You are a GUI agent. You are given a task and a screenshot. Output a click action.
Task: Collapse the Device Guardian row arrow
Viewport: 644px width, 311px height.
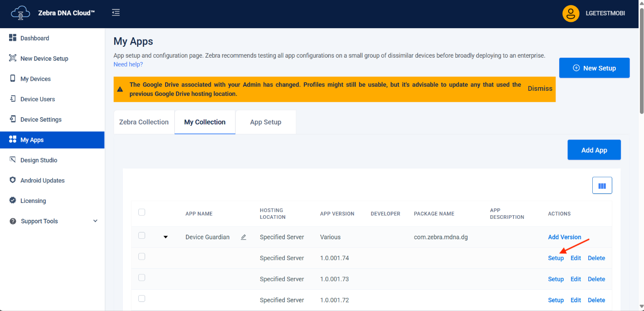point(166,237)
